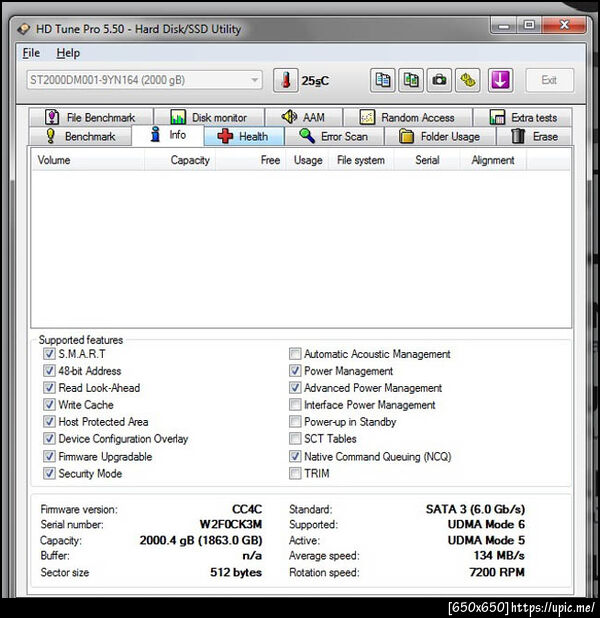Toggle the Firmware Upgradable checkbox
600x618 pixels.
[x=49, y=456]
